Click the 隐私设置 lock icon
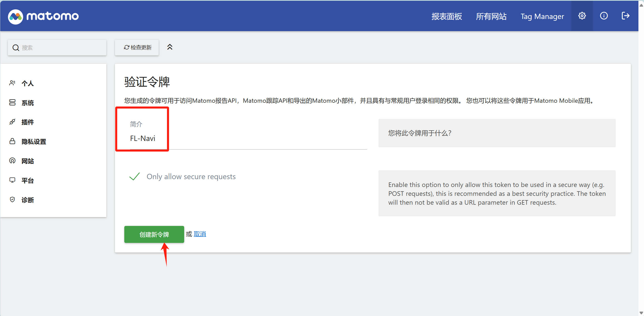Viewport: 644px width, 316px height. point(12,141)
